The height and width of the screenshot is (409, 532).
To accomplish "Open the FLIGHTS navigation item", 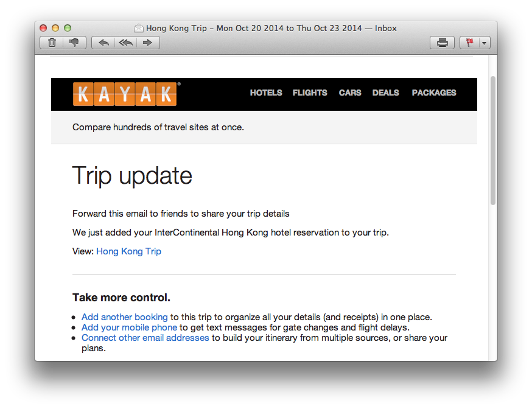I will click(310, 93).
